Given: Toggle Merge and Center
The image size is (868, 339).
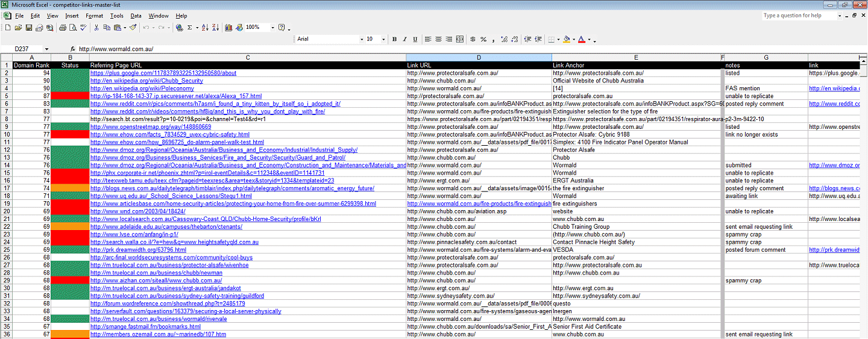Looking at the screenshot, I should pyautogui.click(x=460, y=39).
